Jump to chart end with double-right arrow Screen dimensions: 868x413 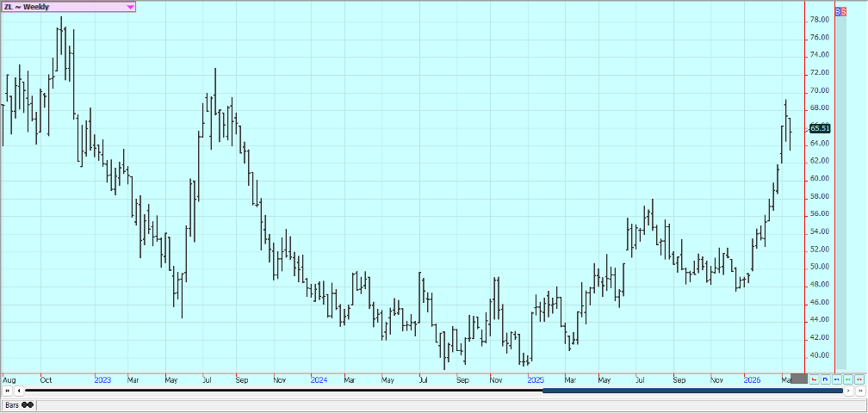[x=859, y=391]
